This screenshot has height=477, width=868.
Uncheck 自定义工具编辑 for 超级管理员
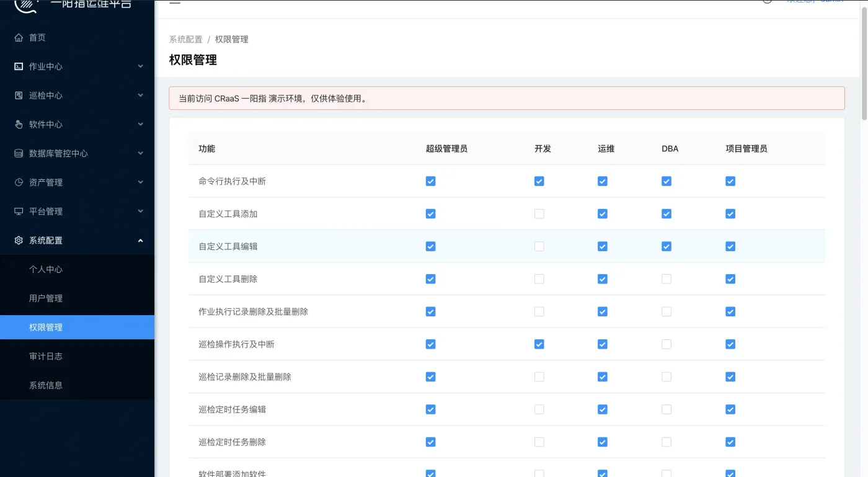tap(430, 246)
